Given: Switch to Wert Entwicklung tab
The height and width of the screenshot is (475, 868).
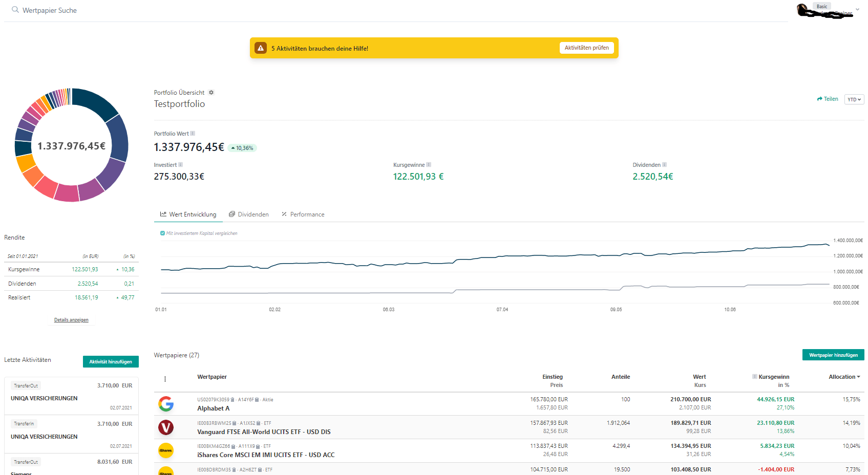Looking at the screenshot, I should (x=188, y=214).
